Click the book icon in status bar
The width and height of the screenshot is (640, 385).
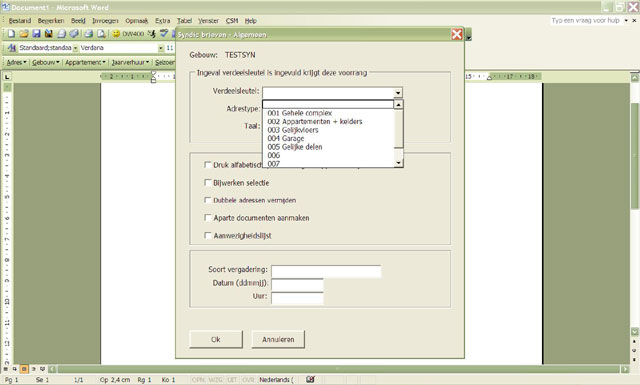point(310,380)
